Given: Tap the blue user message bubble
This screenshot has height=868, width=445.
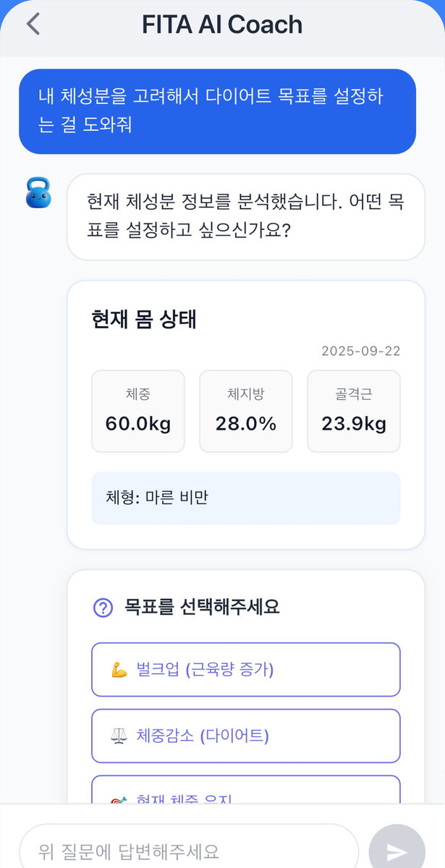Looking at the screenshot, I should [218, 111].
